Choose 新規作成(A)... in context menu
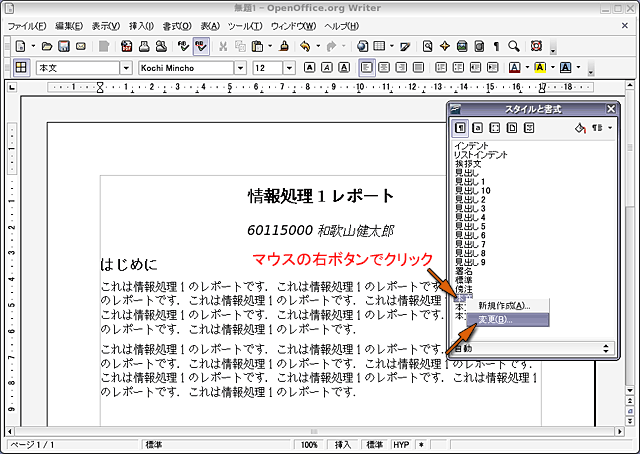Image resolution: width=640 pixels, height=454 pixels. click(504, 305)
